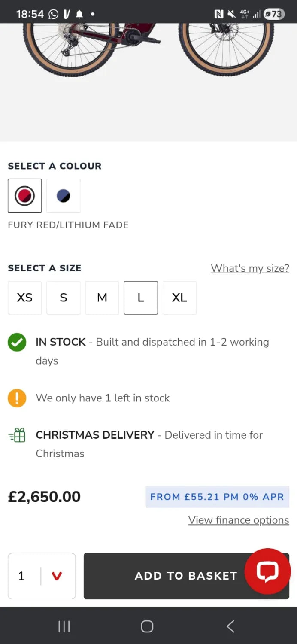Choose size XL
The image size is (297, 644).
179,298
